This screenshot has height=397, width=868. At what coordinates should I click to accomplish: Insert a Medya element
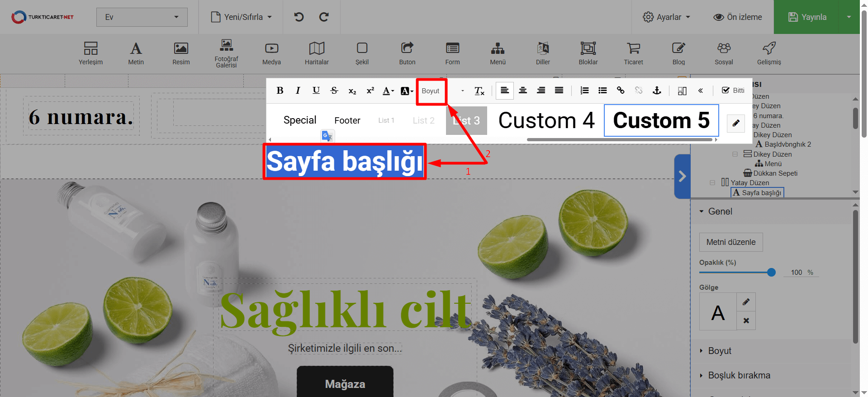pyautogui.click(x=271, y=53)
